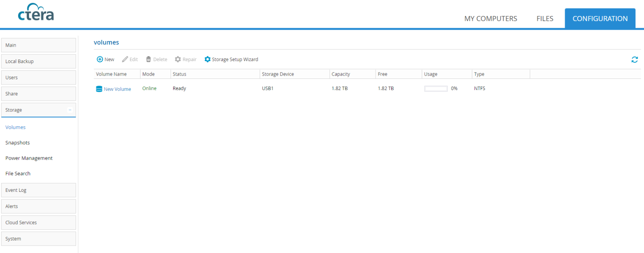Click the Storage Setup Wizard label
Viewport: 644px width, 253px height.
tap(235, 59)
